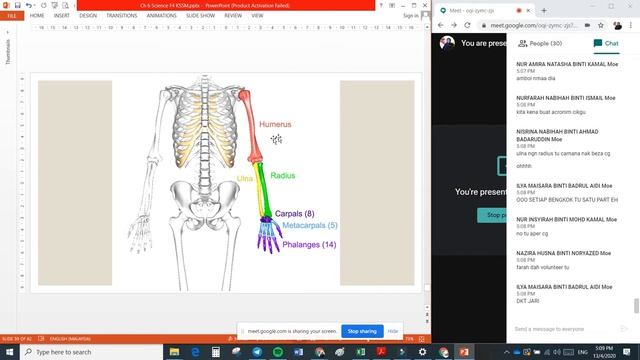Open Chrome three-dot menu

631,25
